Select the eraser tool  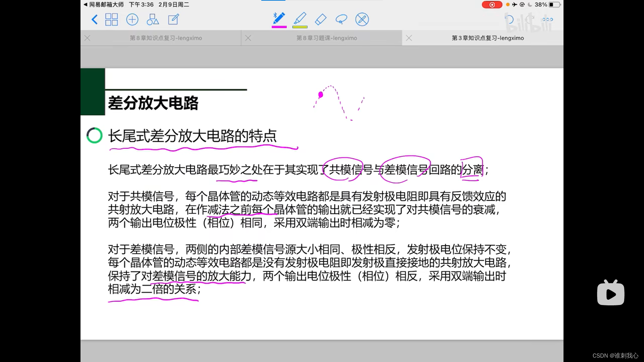click(321, 19)
